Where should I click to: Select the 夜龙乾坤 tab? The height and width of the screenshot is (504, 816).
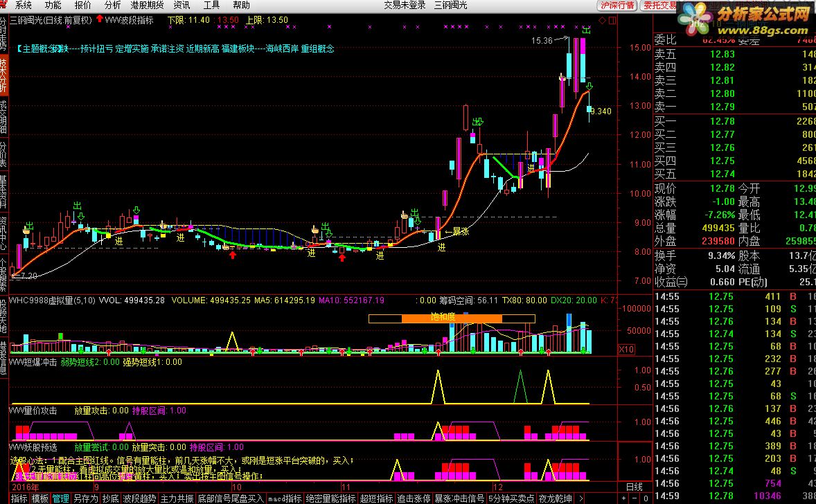click(x=556, y=498)
